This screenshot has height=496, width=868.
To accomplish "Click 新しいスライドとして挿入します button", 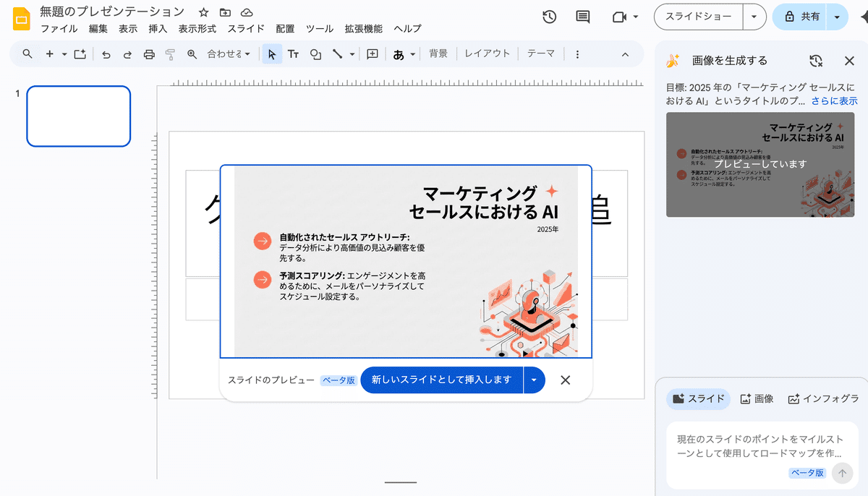I will pos(441,380).
